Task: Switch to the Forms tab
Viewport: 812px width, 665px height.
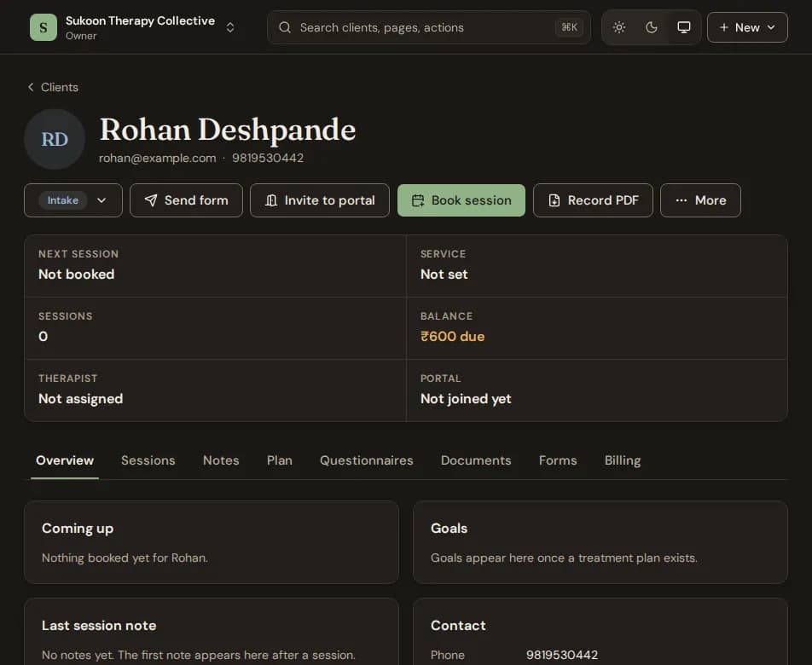Action: 558,460
